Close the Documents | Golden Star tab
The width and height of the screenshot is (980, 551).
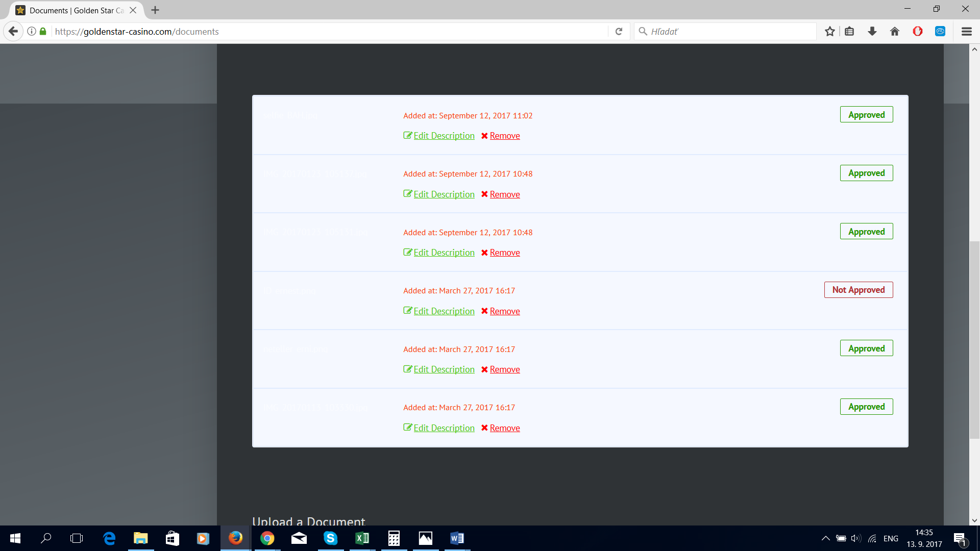tap(133, 10)
